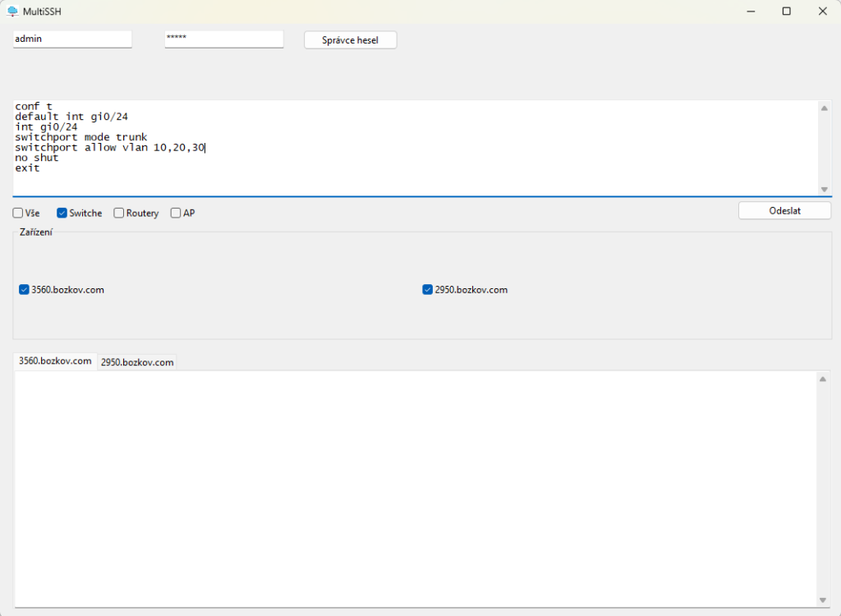The image size is (841, 616).
Task: Deselect device 2950.bozkov.com checkbox
Action: (x=427, y=290)
